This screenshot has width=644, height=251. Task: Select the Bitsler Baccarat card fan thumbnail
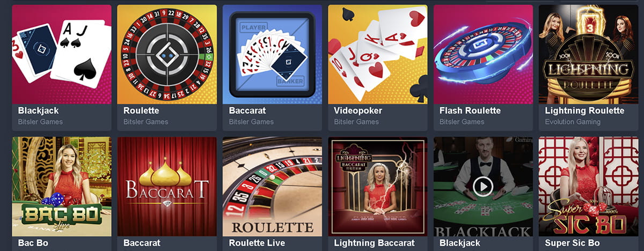[272, 54]
